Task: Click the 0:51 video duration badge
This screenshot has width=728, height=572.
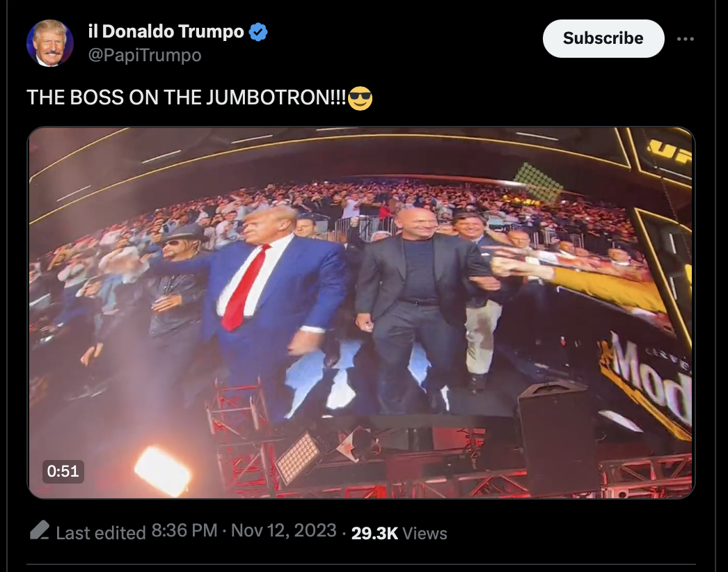Action: (63, 471)
